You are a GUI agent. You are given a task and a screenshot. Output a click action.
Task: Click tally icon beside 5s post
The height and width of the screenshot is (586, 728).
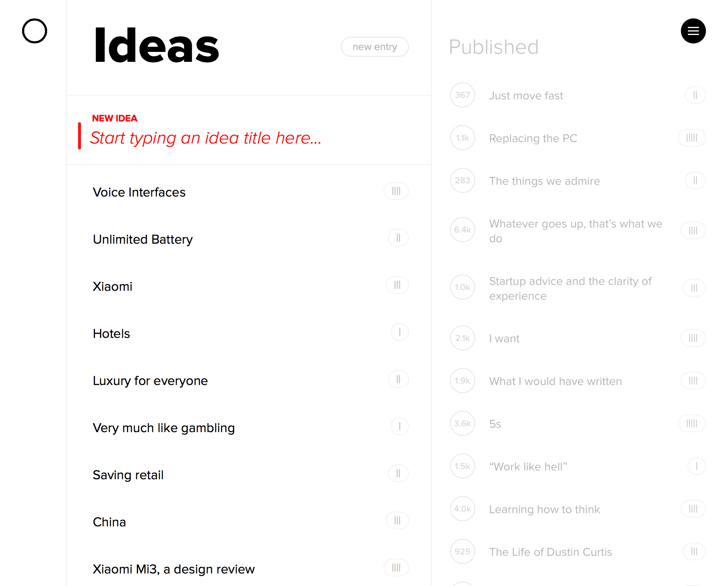[x=692, y=423]
